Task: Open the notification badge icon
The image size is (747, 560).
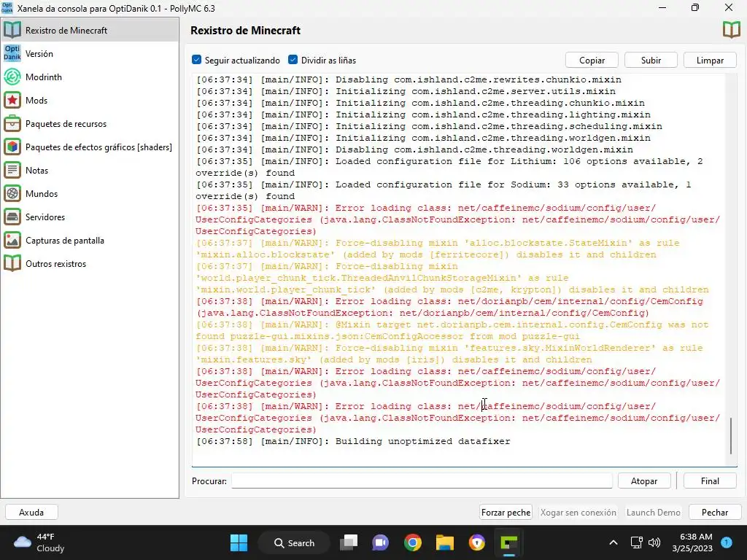Action: (727, 542)
